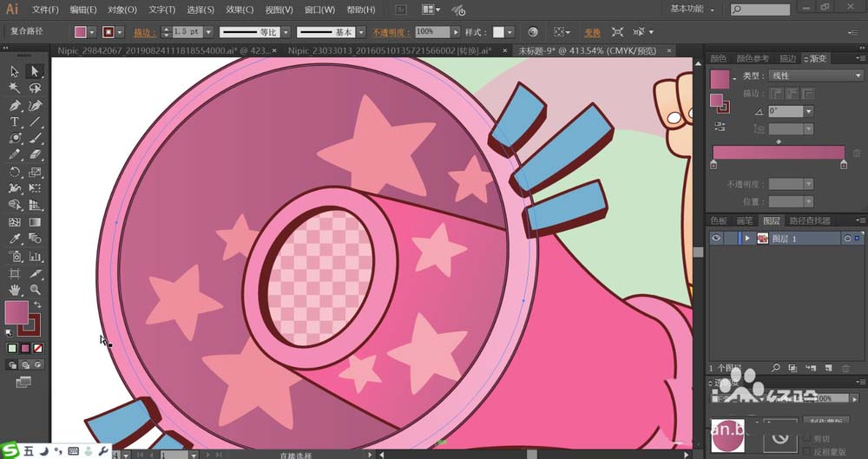Select the Magic Wand tool
Screen dimensions: 868x459
pos(15,89)
